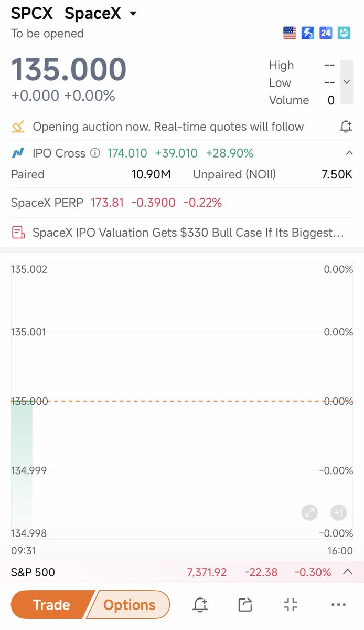
Task: Tap the US flag market icon
Action: click(x=290, y=33)
